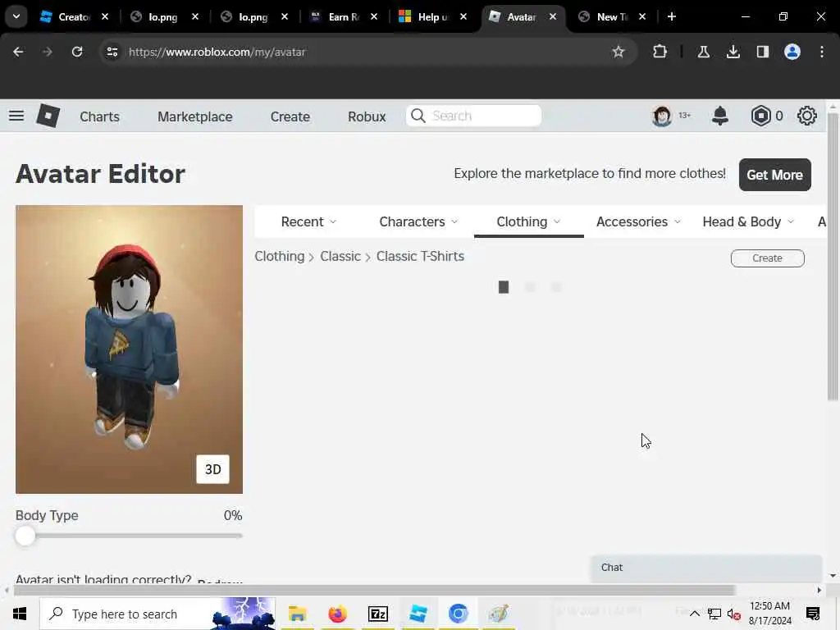Click the Clothing breadcrumb link
Viewport: 840px width, 630px height.
click(x=280, y=256)
